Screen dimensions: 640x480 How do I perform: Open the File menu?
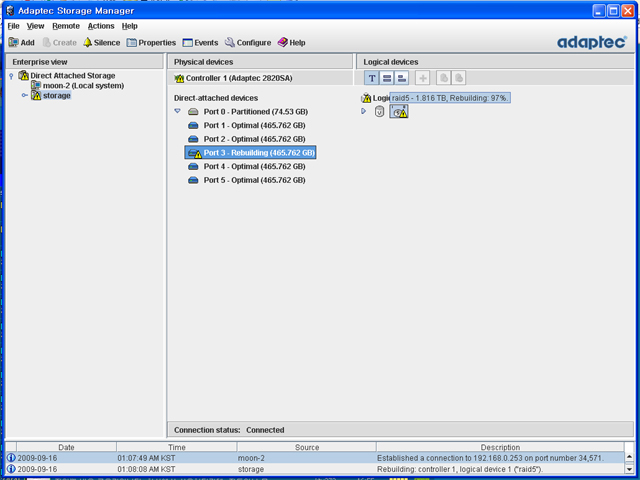(13, 26)
